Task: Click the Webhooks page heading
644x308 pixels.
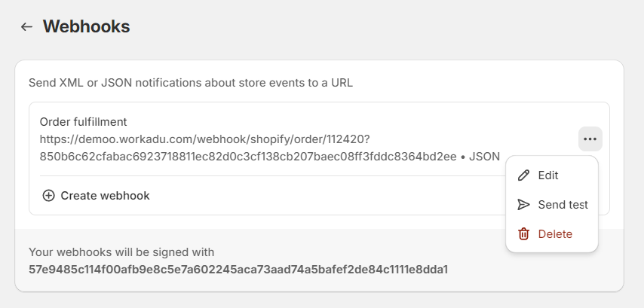Action: [x=86, y=27]
